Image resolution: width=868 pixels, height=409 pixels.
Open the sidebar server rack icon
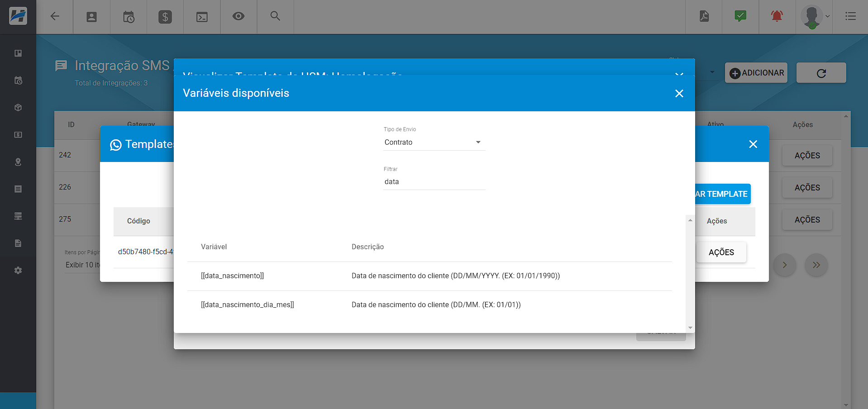click(18, 216)
